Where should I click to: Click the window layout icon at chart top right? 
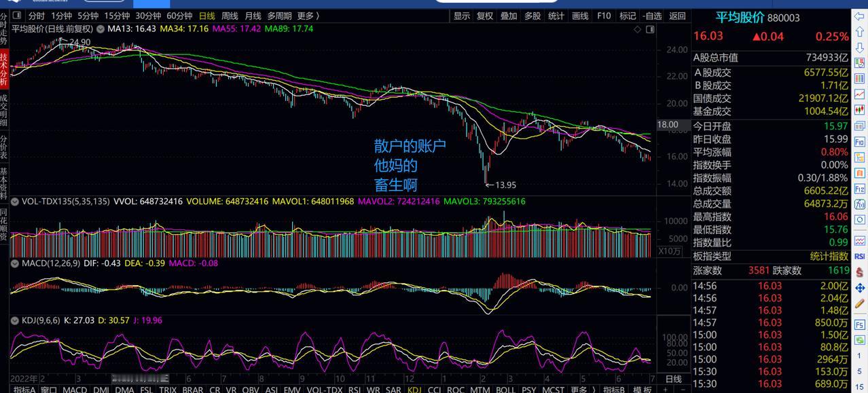point(650,29)
